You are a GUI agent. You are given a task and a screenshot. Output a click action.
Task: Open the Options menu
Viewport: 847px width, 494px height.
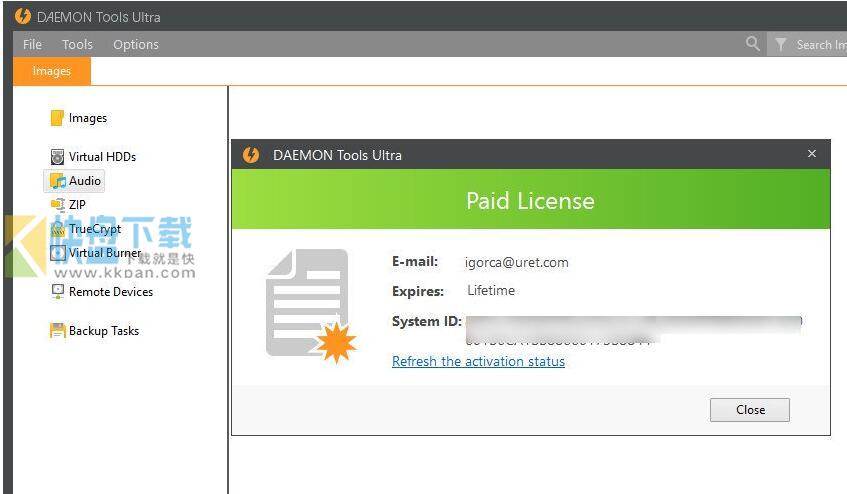136,44
